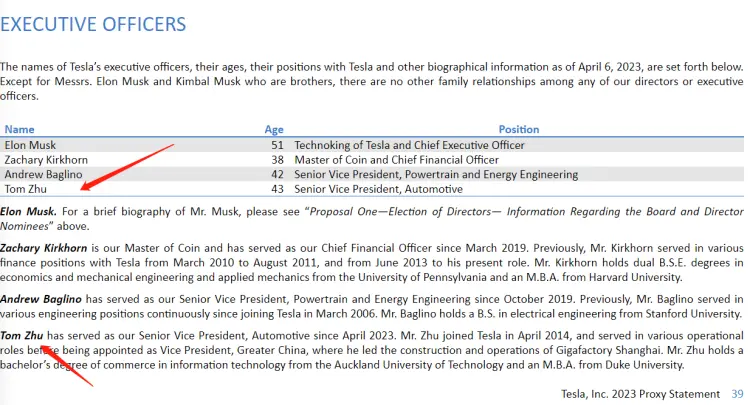Screen dimensions: 750x405
Task: Click page number 39
Action: click(x=737, y=394)
